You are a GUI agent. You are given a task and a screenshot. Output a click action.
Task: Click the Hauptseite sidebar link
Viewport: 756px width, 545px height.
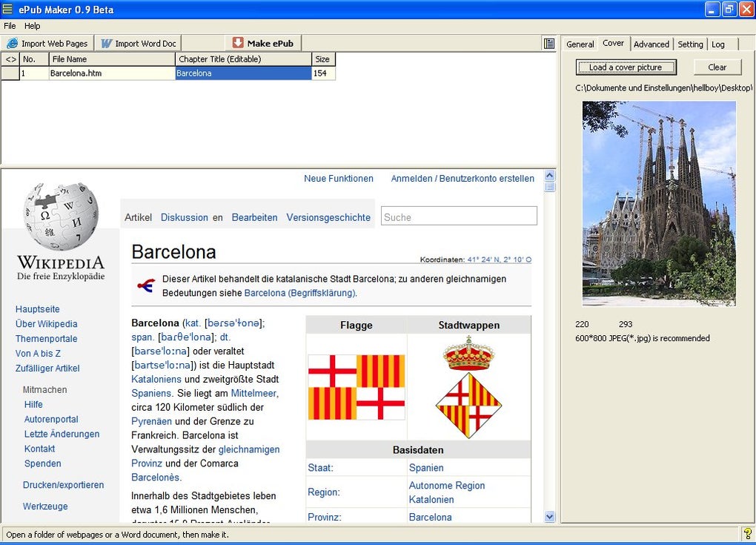[x=38, y=309]
